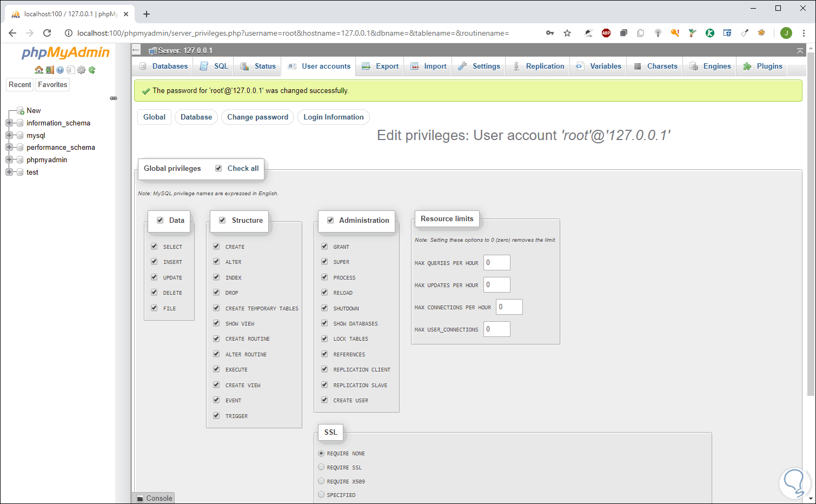Open the dark stacked squares extension

click(623, 33)
